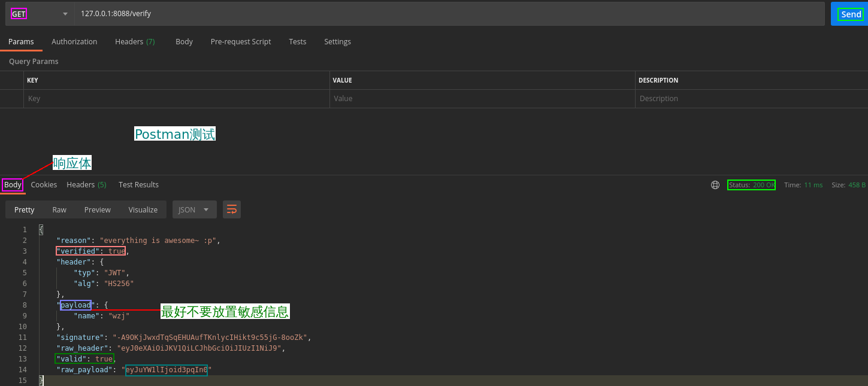Screen dimensions: 868x386
Task: Click the signature value string
Action: click(x=210, y=338)
